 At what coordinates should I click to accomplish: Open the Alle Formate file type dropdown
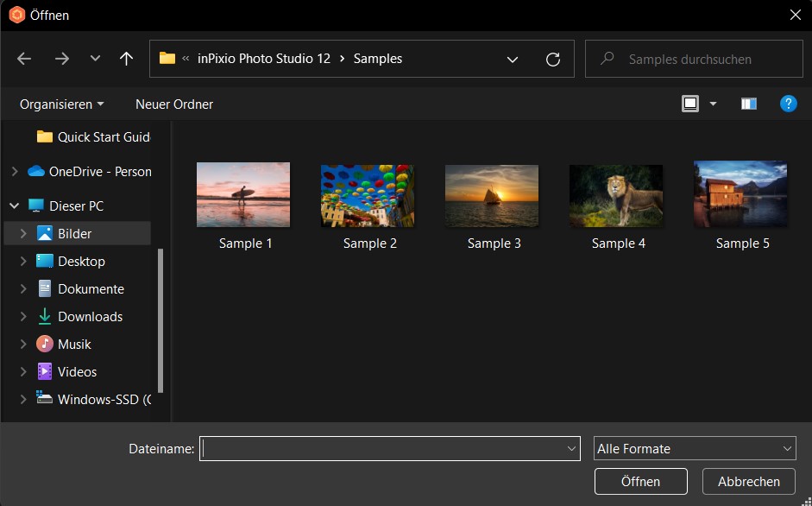click(695, 448)
